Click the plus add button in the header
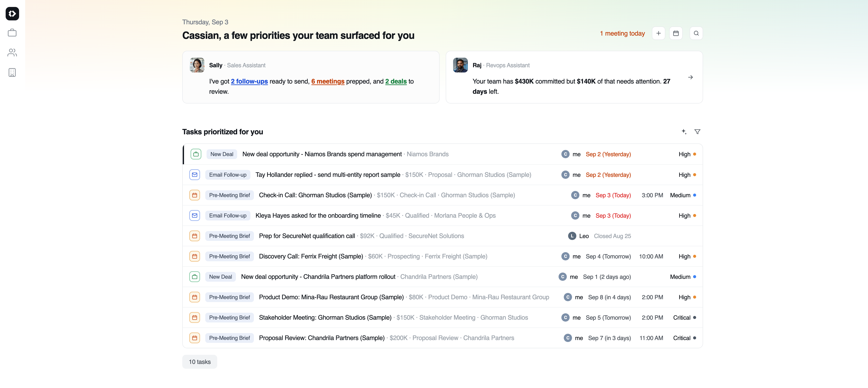The image size is (868, 388). (x=658, y=33)
